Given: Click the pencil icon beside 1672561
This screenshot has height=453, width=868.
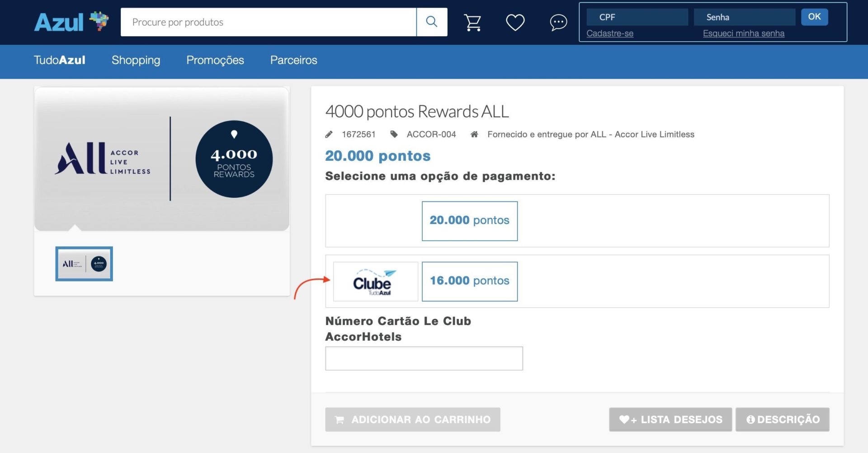Looking at the screenshot, I should (x=329, y=134).
